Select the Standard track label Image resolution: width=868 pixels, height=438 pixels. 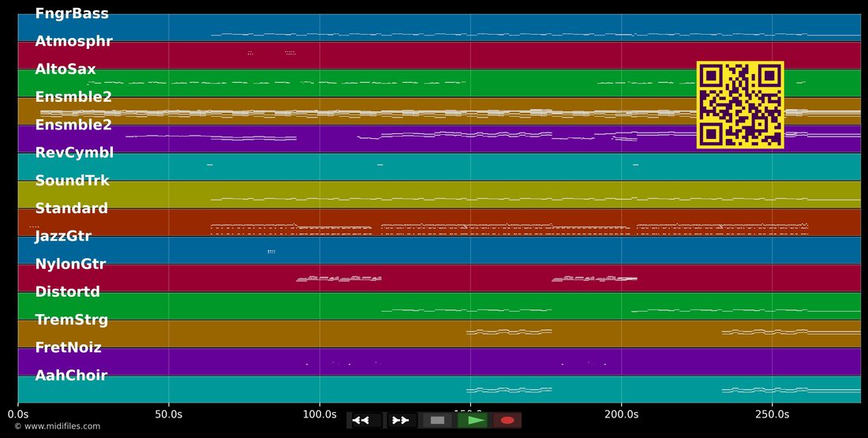(71, 208)
